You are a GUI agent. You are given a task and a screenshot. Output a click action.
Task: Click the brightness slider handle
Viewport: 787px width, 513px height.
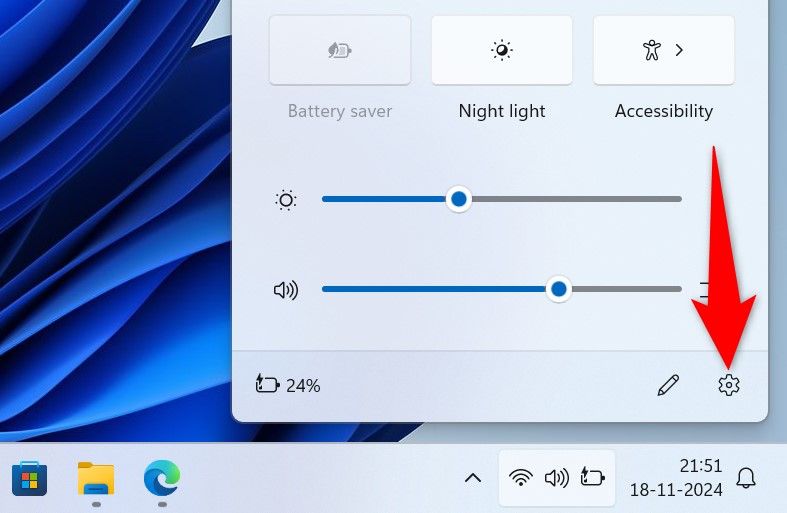click(x=459, y=199)
